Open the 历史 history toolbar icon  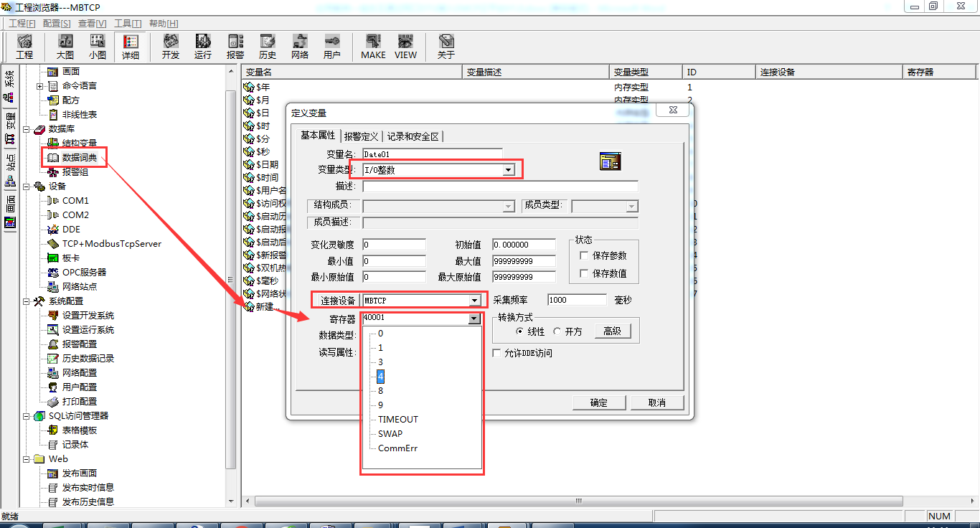pos(268,46)
